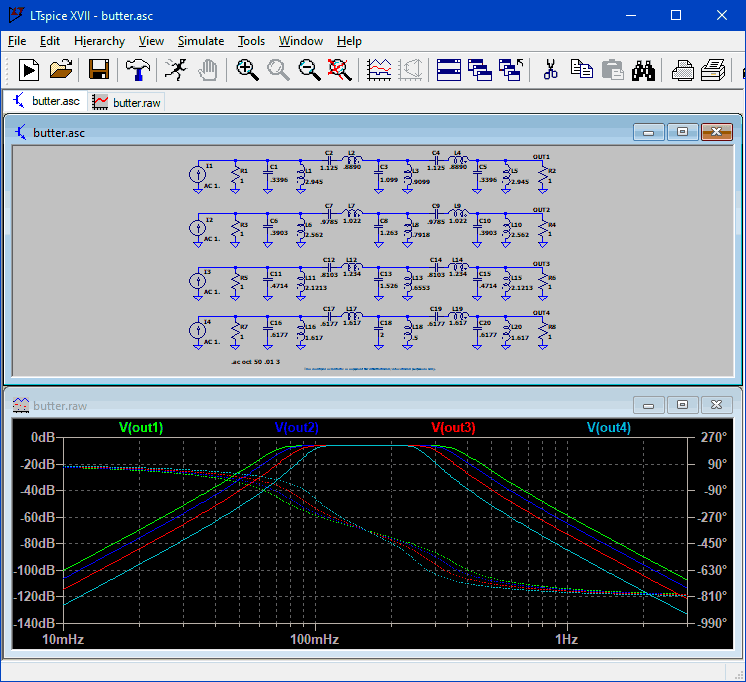Close the butter.asc child window
This screenshot has width=746, height=682.
pos(717,132)
